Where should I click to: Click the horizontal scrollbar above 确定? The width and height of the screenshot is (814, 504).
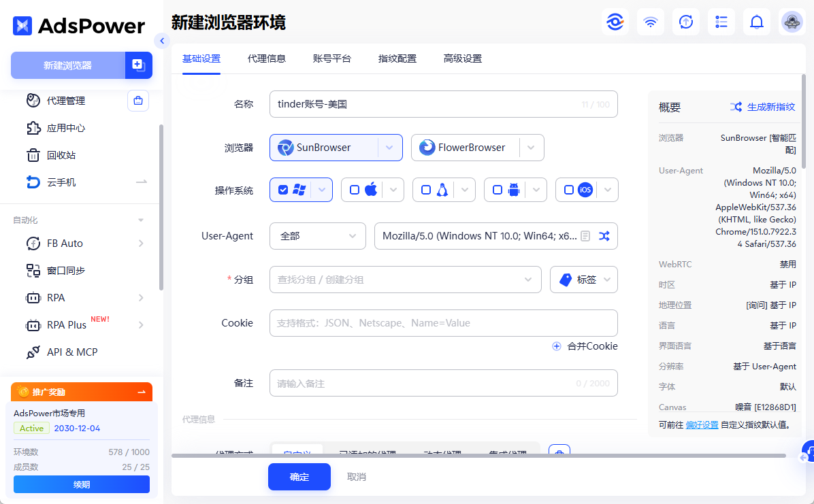[478, 456]
